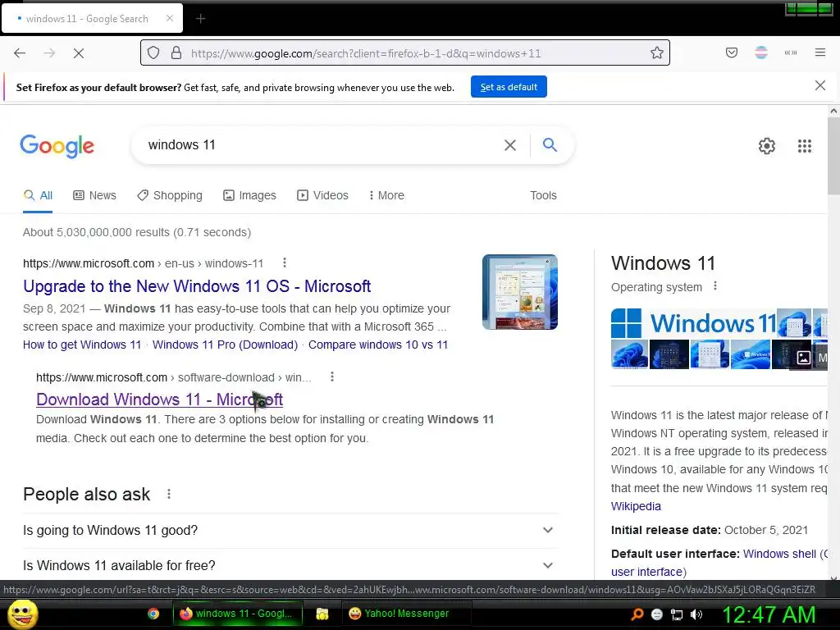View site security via padlock icon
The width and height of the screenshot is (840, 630).
[176, 53]
